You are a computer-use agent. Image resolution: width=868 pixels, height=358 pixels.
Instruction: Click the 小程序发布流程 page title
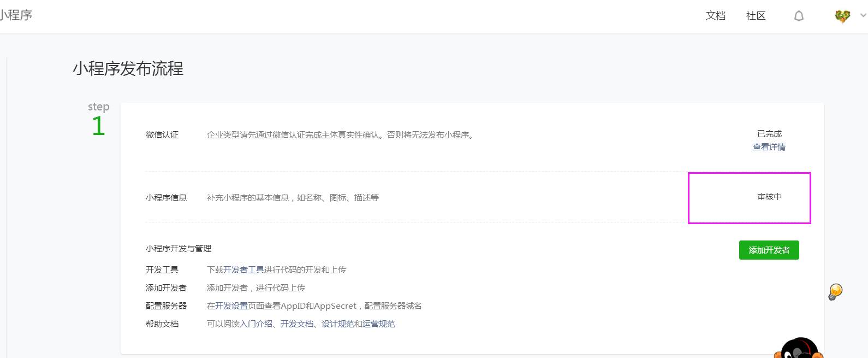[x=128, y=69]
